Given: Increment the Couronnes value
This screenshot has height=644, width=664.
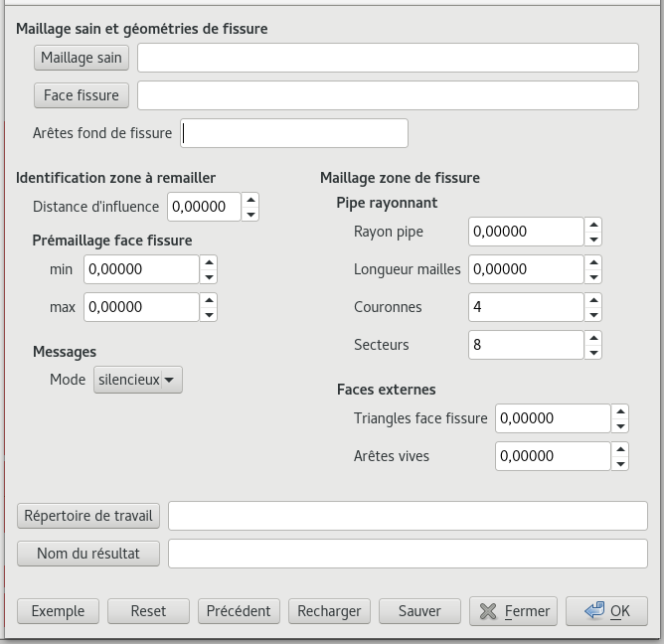Looking at the screenshot, I should coord(593,299).
